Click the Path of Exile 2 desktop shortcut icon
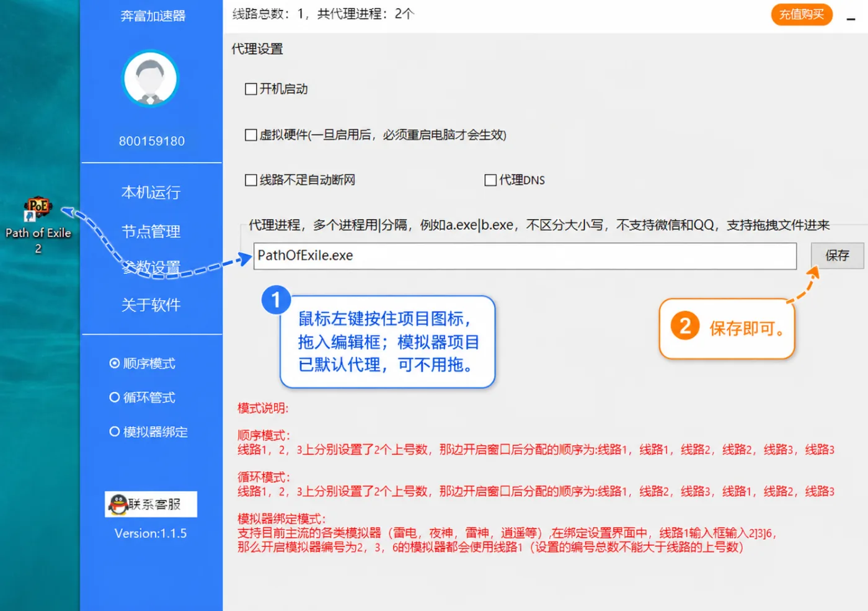 tap(38, 209)
